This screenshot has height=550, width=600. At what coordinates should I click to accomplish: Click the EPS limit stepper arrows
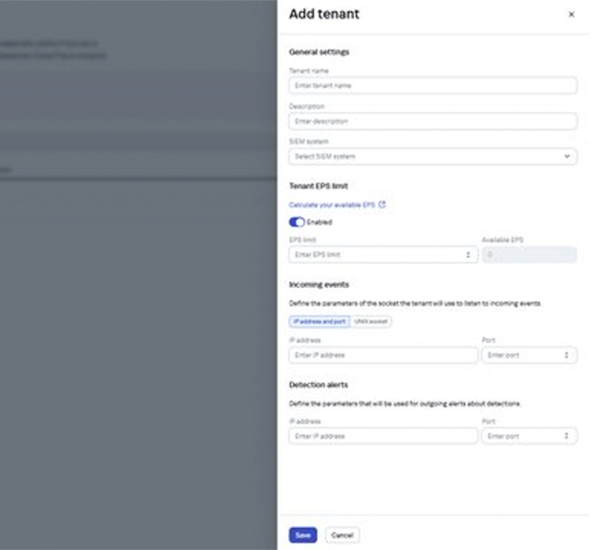coord(468,255)
